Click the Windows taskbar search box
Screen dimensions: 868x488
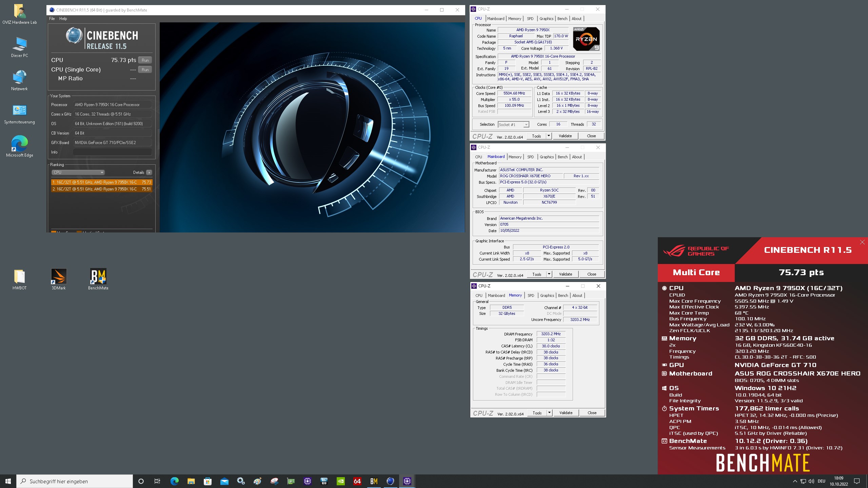[75, 481]
